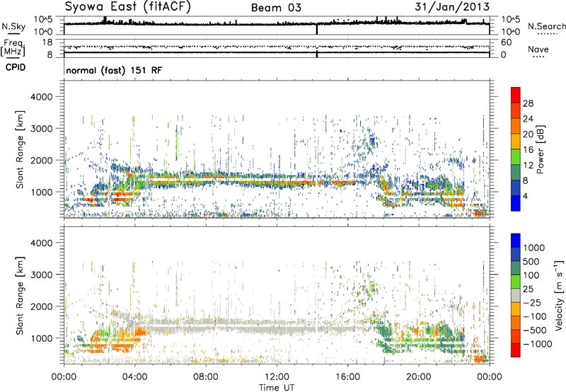Select the "Freq. [MHz]" axis label

coord(13,48)
